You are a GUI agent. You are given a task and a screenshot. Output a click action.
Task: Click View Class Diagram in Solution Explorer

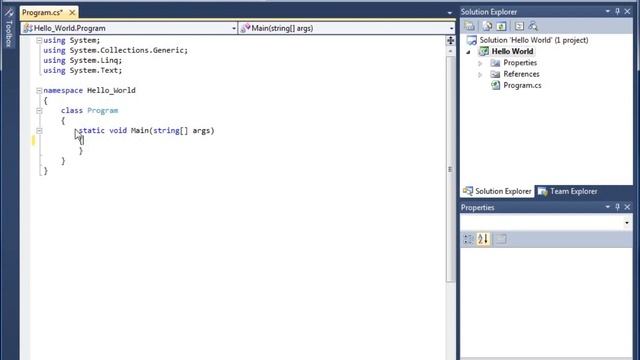click(533, 26)
